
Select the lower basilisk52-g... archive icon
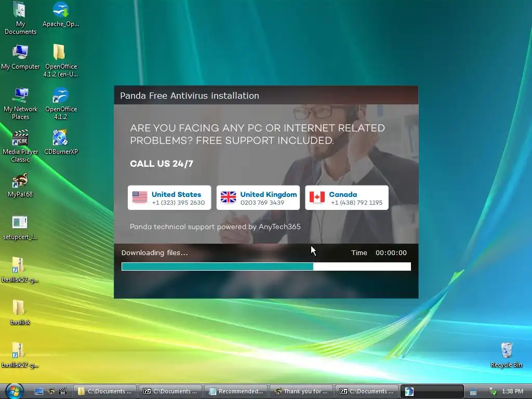point(20,355)
